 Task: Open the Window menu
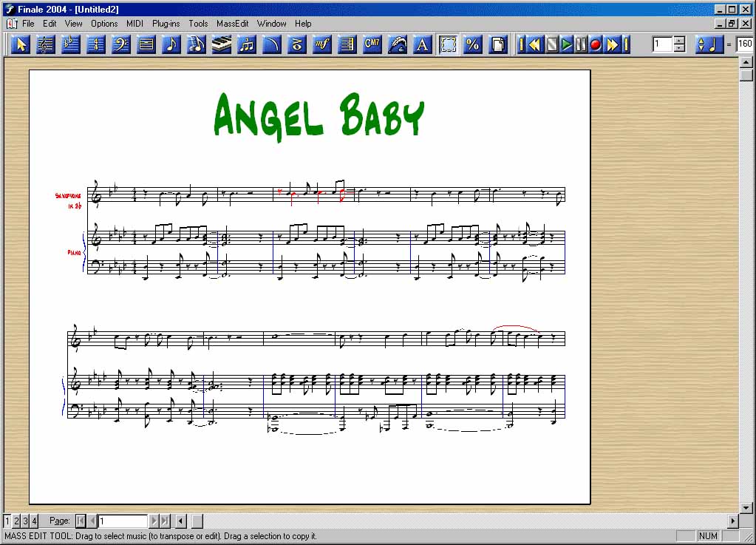coord(271,23)
